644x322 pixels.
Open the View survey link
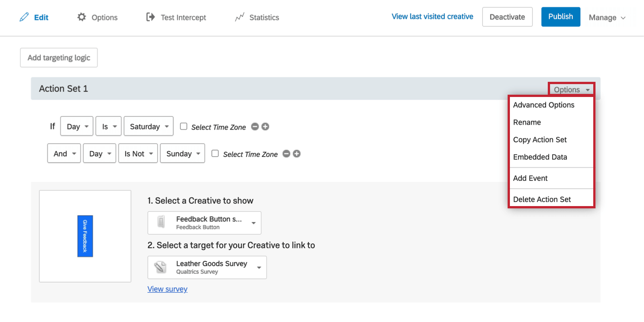pyautogui.click(x=167, y=289)
